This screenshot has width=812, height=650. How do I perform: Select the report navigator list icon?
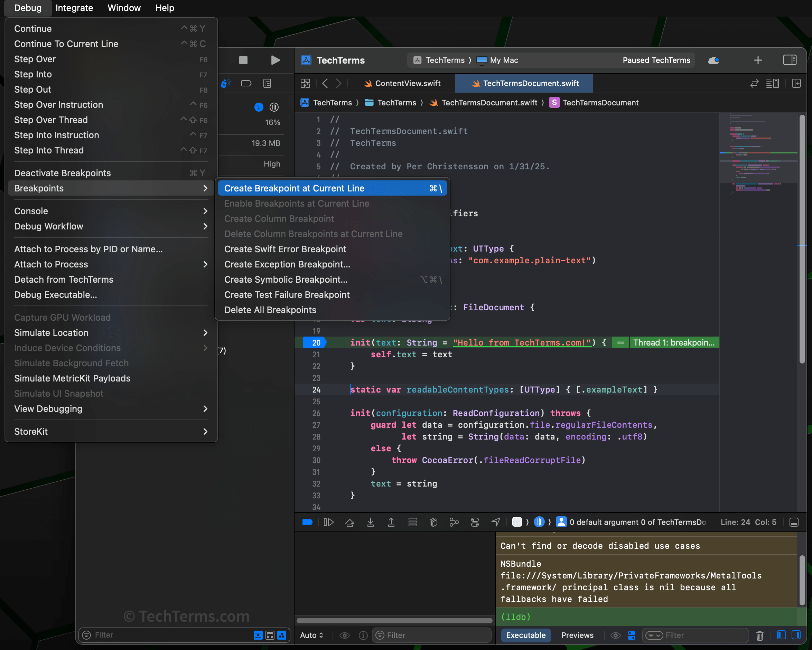267,83
